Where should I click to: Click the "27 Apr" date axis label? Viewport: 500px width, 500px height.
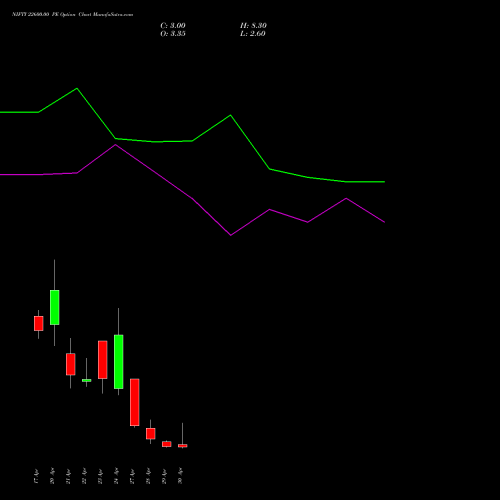pos(132,476)
